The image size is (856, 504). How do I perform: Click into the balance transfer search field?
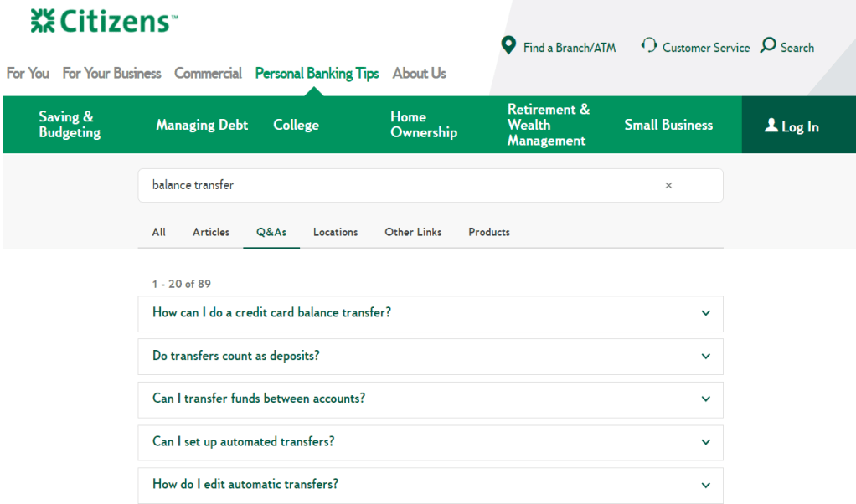pyautogui.click(x=402, y=186)
